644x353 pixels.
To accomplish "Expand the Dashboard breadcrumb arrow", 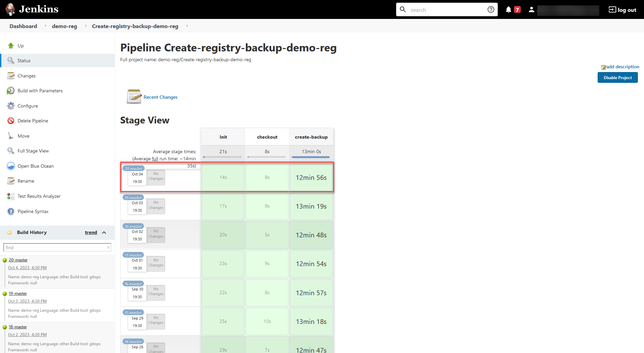I will point(45,26).
